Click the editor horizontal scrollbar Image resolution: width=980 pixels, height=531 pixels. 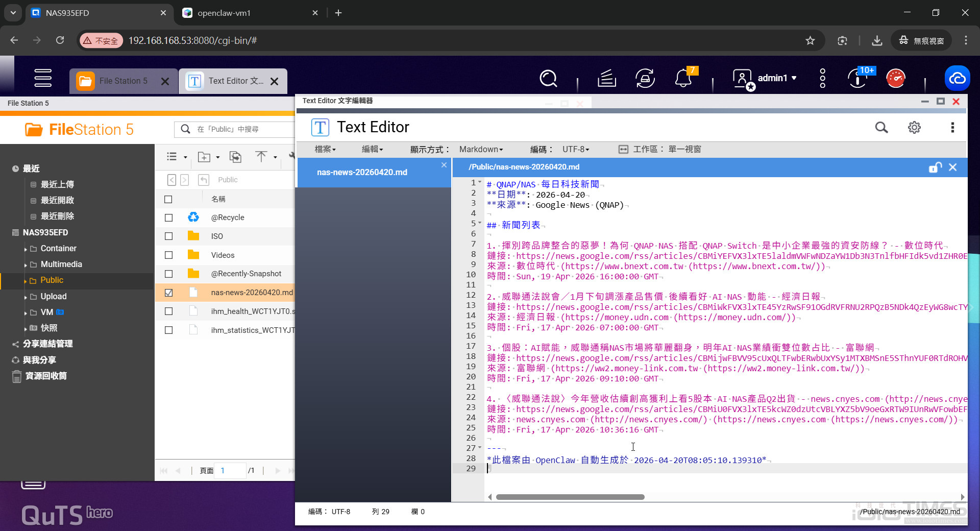(570, 497)
